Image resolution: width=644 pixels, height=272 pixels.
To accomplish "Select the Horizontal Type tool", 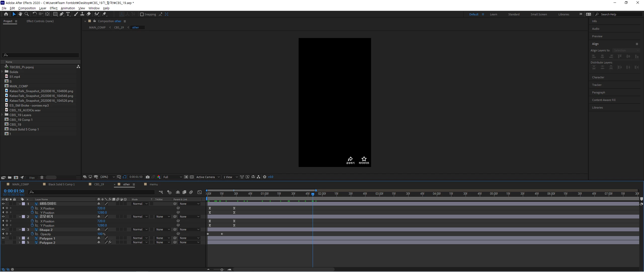I will [x=68, y=14].
